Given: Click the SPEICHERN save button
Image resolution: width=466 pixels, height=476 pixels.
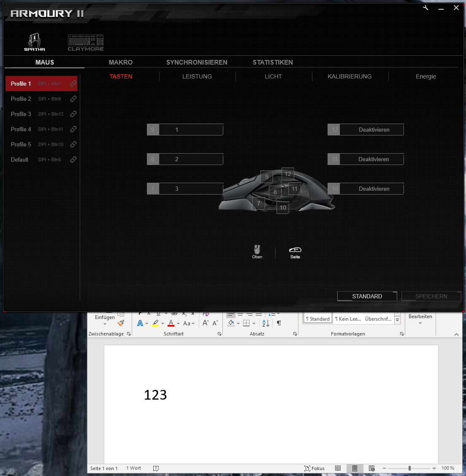Looking at the screenshot, I should pos(431,296).
